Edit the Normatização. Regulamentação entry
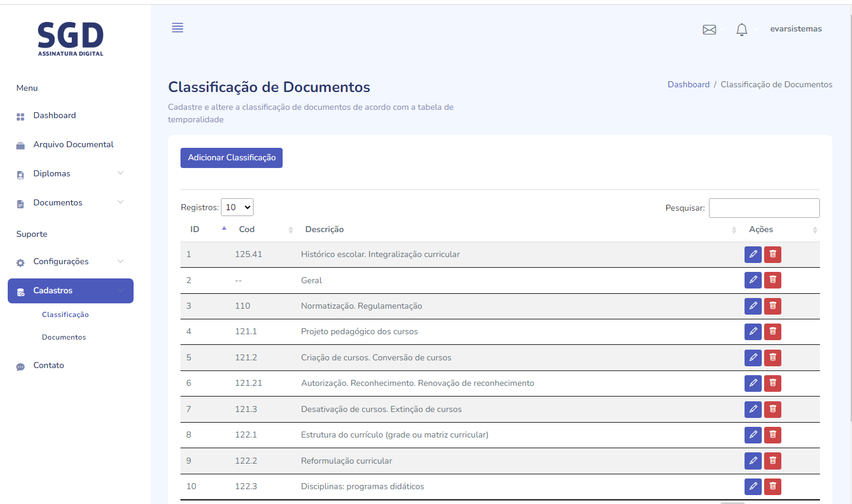The width and height of the screenshot is (852, 504). coord(753,306)
